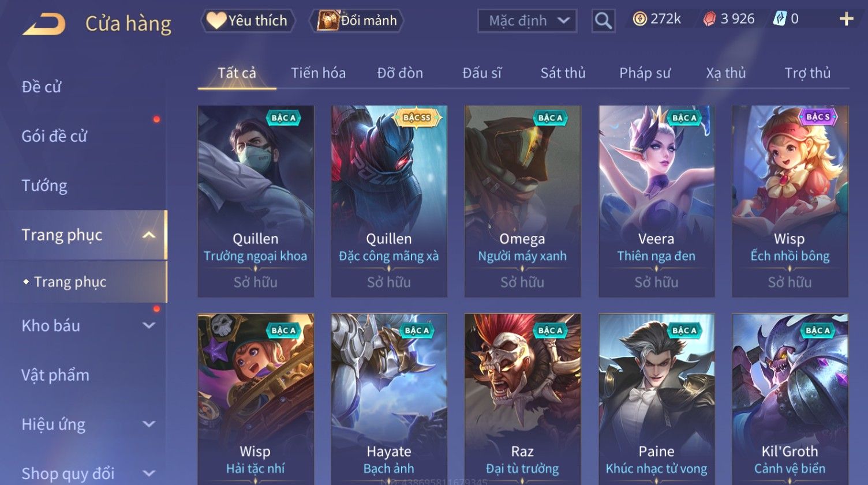Select Quillen Đặc công mãng xà card
Screen dimensions: 868x485
coord(389,201)
